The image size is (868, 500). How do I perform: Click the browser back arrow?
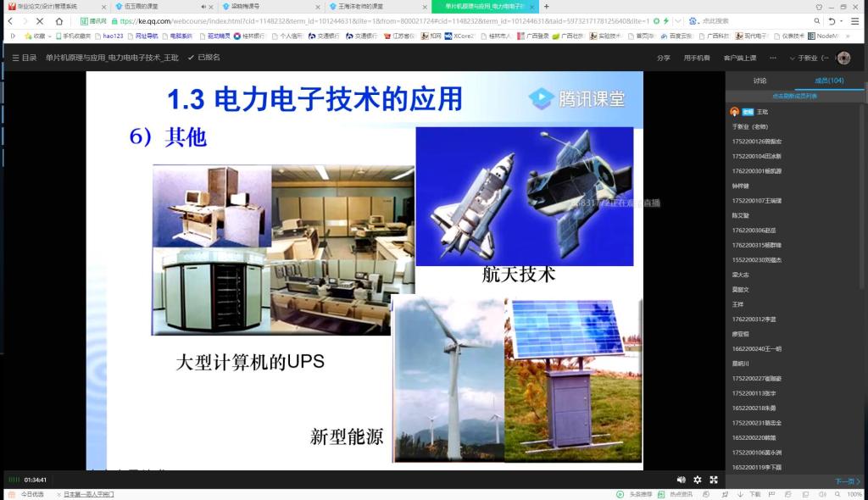point(11,21)
